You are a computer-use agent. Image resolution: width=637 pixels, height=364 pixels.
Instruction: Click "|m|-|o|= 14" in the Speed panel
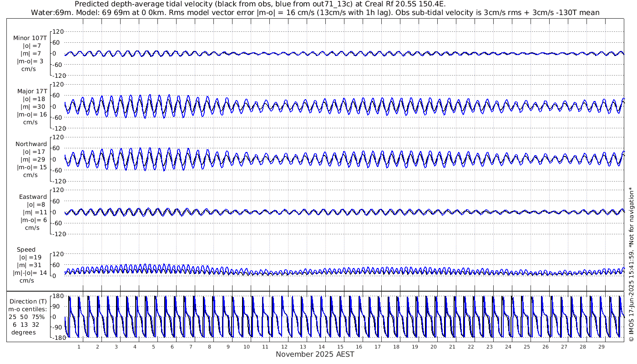[30, 273]
